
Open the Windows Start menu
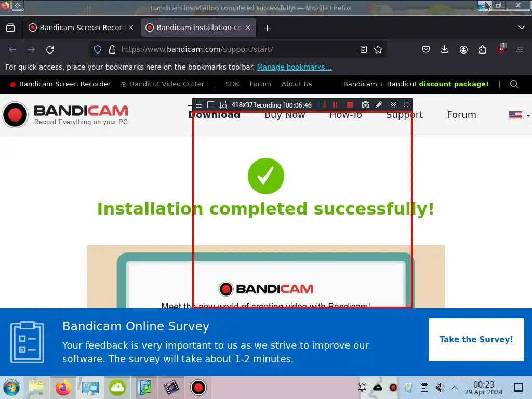[x=11, y=388]
